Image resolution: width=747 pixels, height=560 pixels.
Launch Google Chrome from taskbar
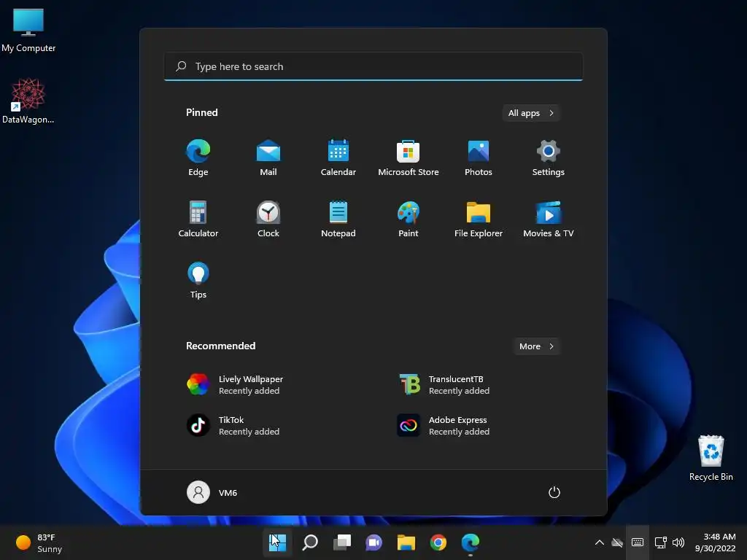[x=438, y=542]
